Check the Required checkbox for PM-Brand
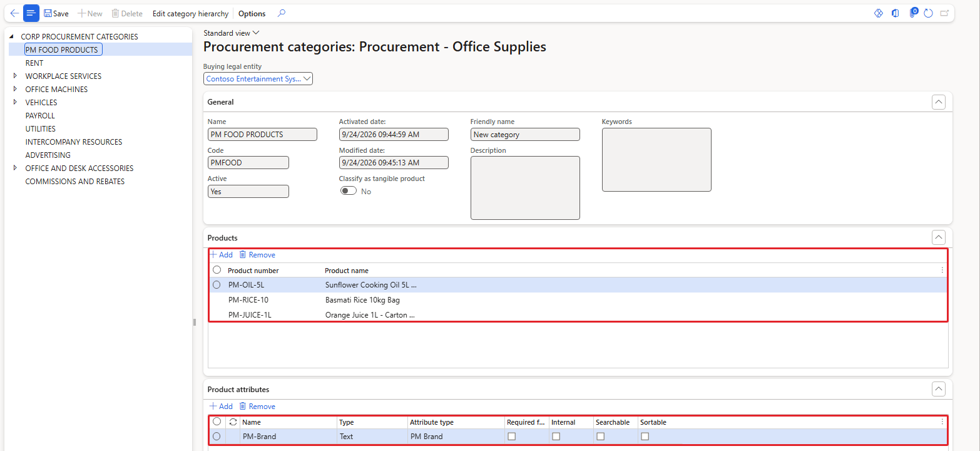980x451 pixels. coord(512,437)
